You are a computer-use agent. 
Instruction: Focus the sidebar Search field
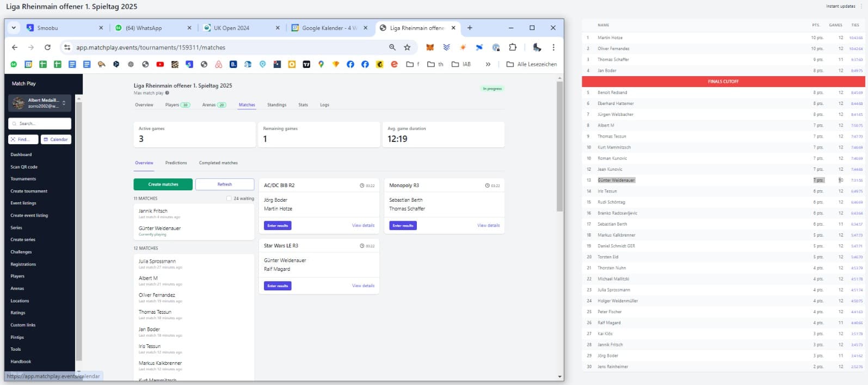(40, 123)
